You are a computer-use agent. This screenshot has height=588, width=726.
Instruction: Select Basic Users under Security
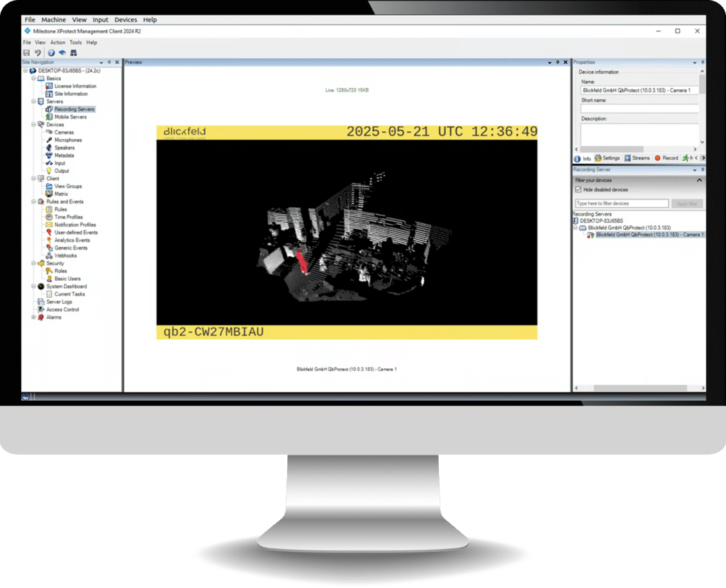click(x=67, y=279)
